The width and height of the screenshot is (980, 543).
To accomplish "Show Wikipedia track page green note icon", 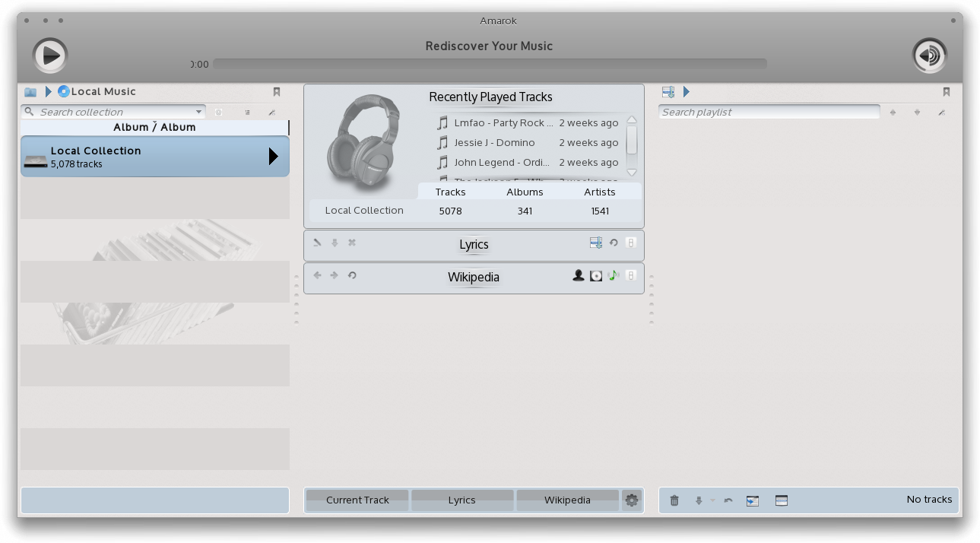I will [614, 275].
